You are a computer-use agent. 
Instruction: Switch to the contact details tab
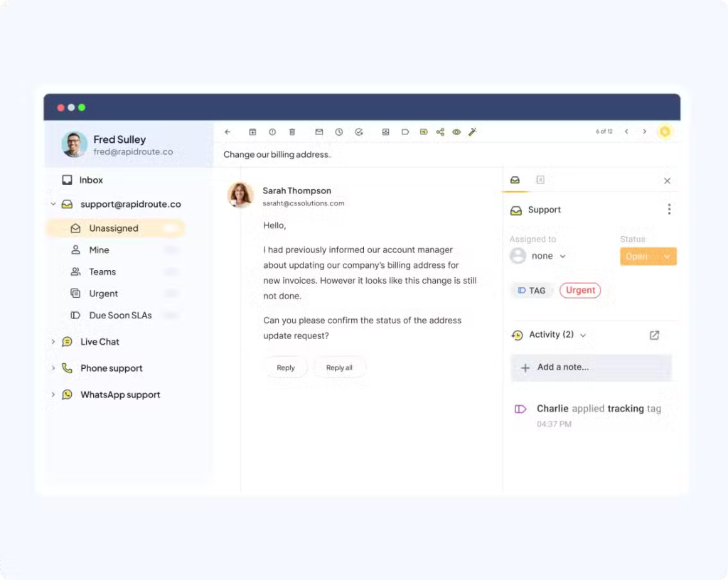540,180
